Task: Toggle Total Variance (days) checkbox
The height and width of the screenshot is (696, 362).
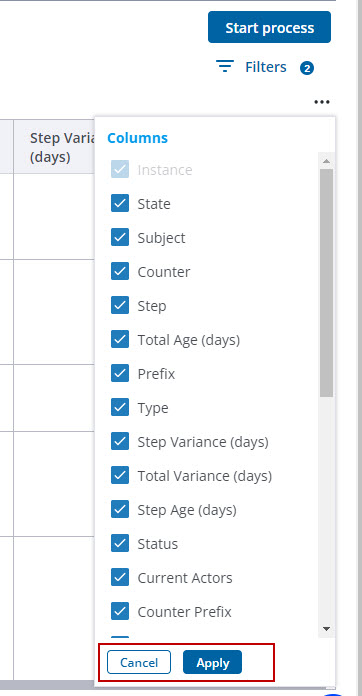Action: [120, 476]
